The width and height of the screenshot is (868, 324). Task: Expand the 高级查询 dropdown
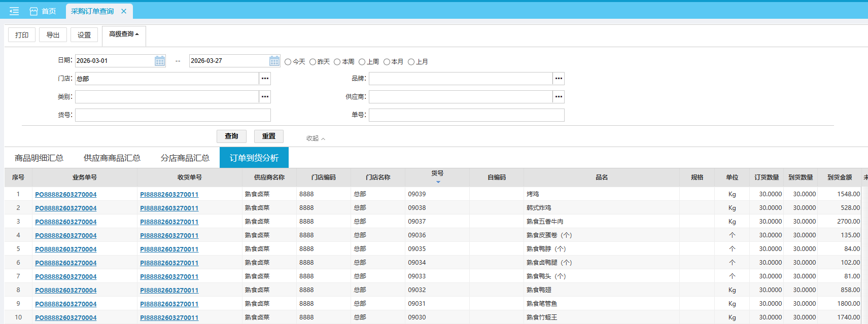pos(124,34)
